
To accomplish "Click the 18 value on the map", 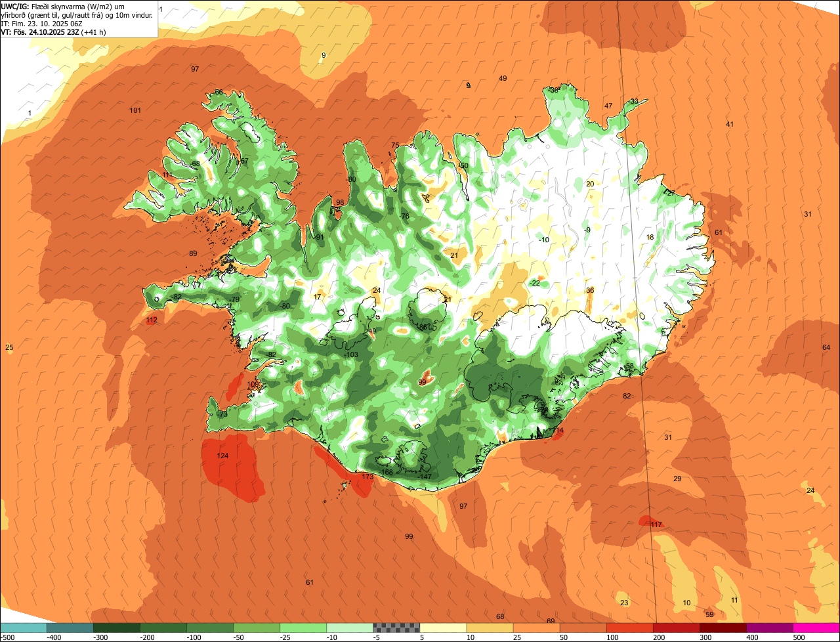I will (x=650, y=237).
